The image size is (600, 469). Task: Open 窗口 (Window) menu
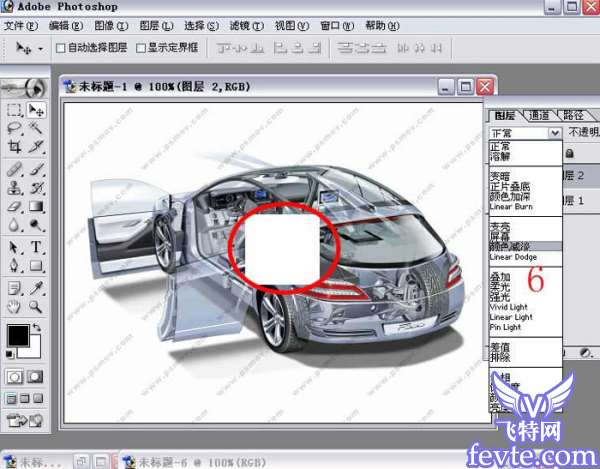pyautogui.click(x=337, y=26)
